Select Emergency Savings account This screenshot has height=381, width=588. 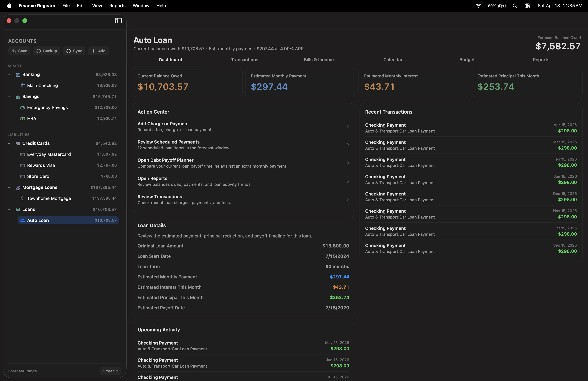(68, 108)
